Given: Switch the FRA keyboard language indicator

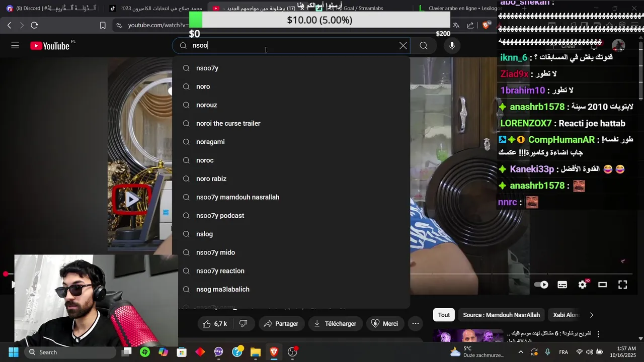Looking at the screenshot, I should (563, 352).
